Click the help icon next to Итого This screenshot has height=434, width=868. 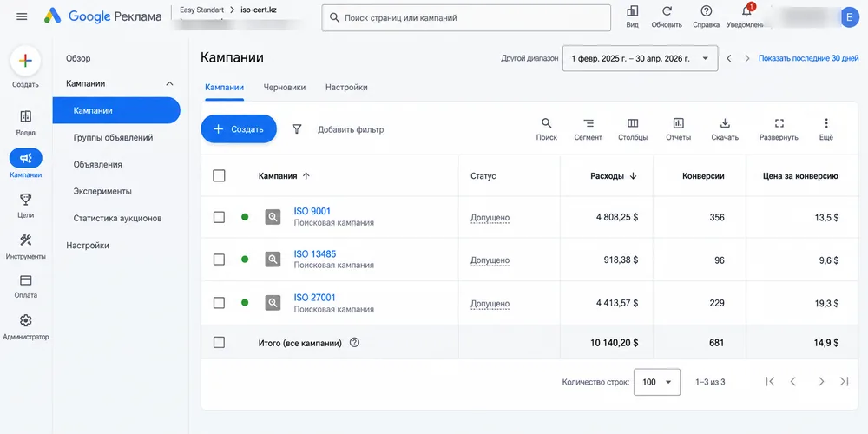pos(355,343)
